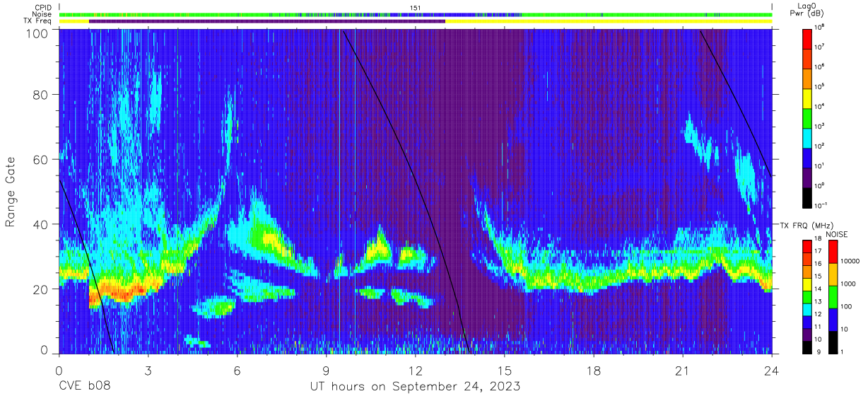Click the TX Freq row label

pos(39,21)
